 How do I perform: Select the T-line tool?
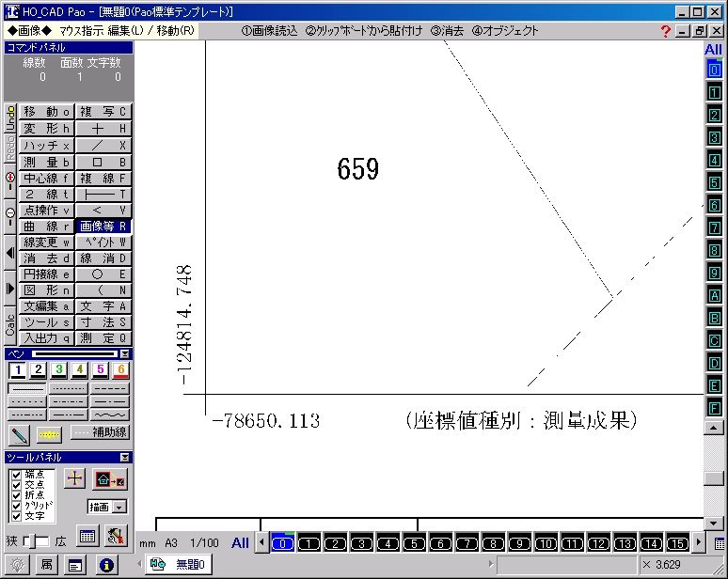103,195
